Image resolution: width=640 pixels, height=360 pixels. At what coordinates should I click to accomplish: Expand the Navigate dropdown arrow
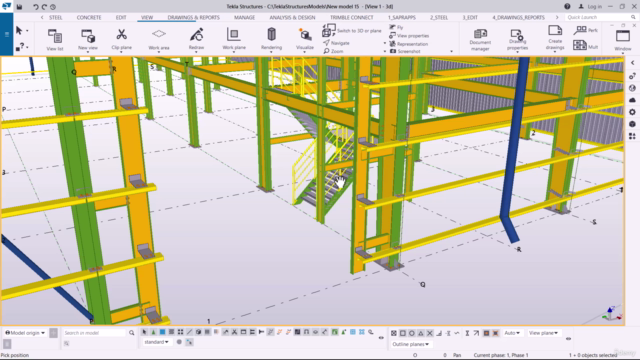point(384,43)
